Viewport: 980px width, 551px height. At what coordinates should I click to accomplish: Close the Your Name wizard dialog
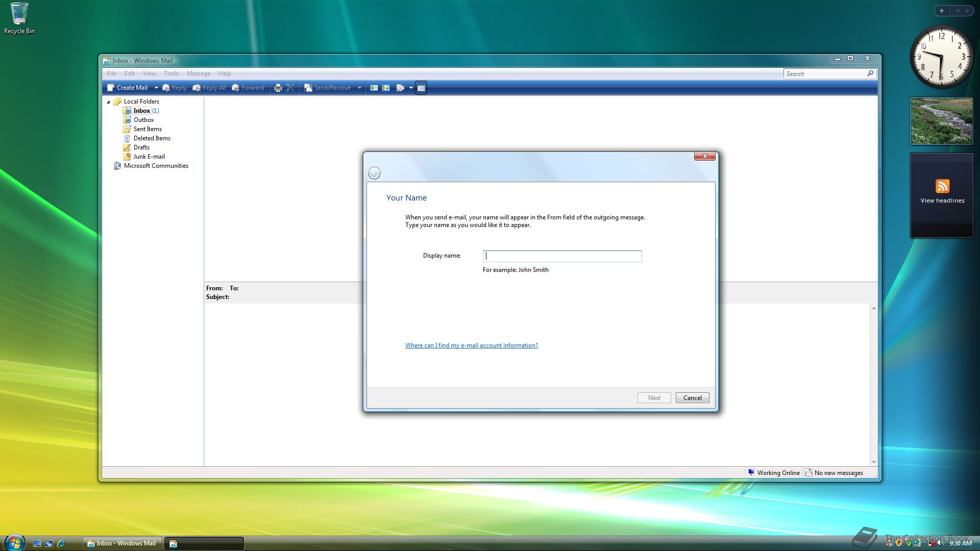[x=704, y=156]
